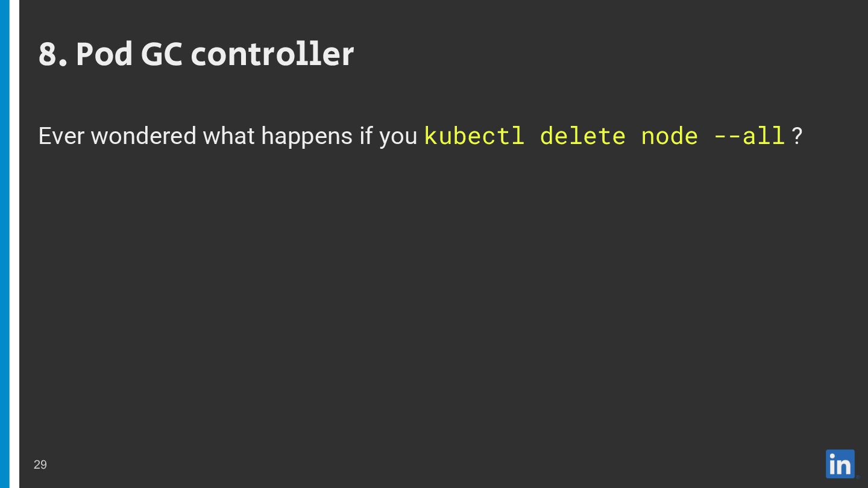Click the blue vertical accent bar
Viewport: 868px width, 488px height.
[x=5, y=244]
